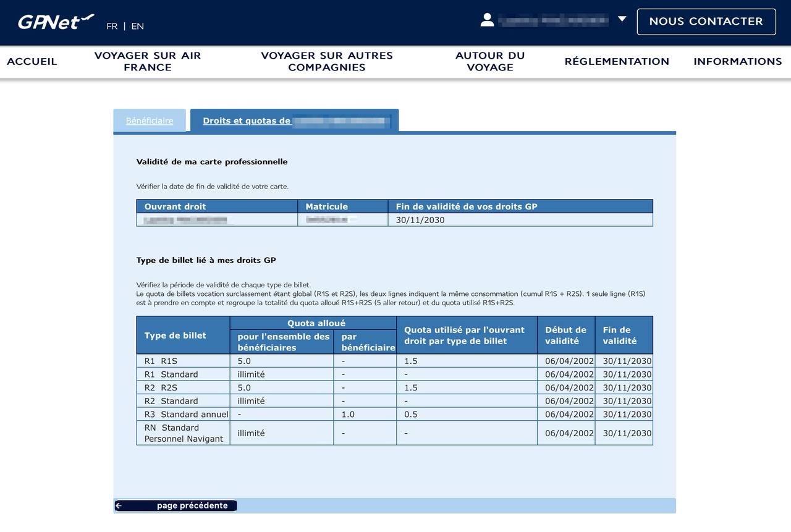Switch language to EN
This screenshot has width=791, height=532.
(x=137, y=26)
